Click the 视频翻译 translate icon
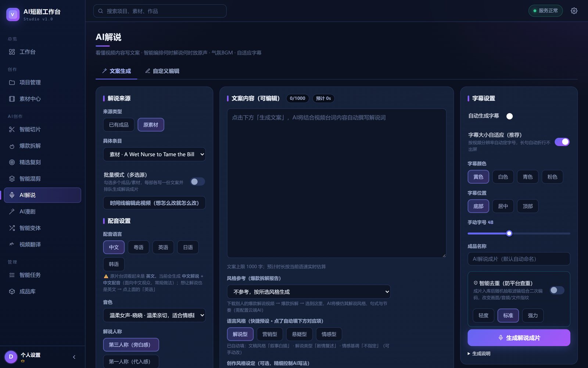 (12, 244)
